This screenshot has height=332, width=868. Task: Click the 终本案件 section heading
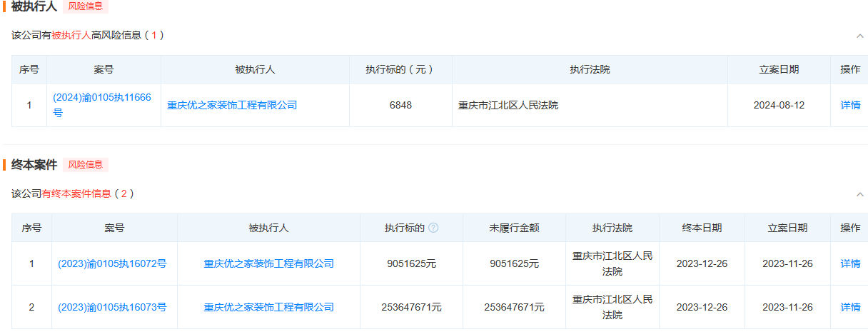(x=34, y=164)
